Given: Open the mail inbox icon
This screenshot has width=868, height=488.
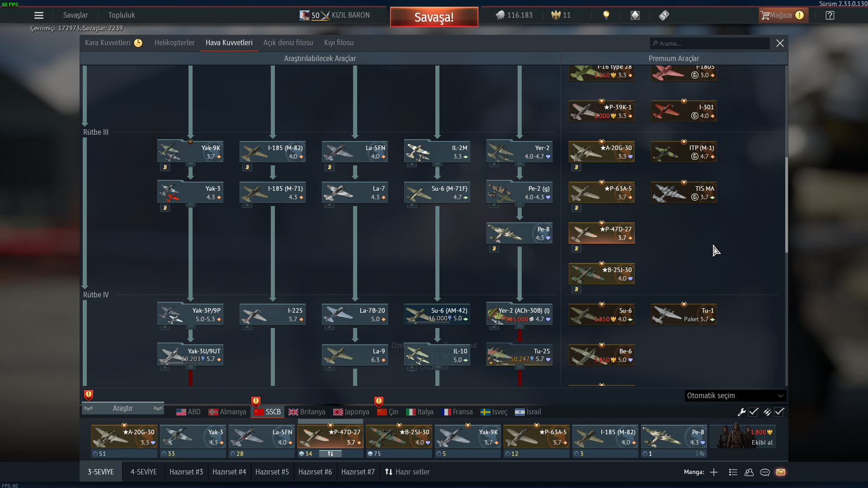Looking at the screenshot, I should pyautogui.click(x=781, y=472).
